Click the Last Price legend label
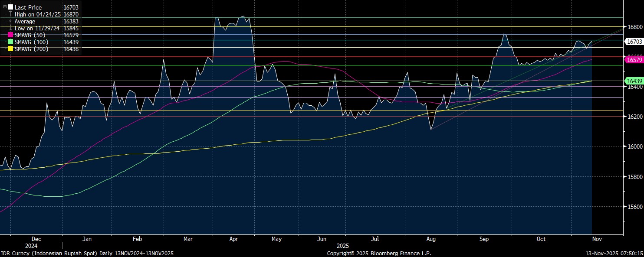This screenshot has height=257, width=644. [28, 7]
